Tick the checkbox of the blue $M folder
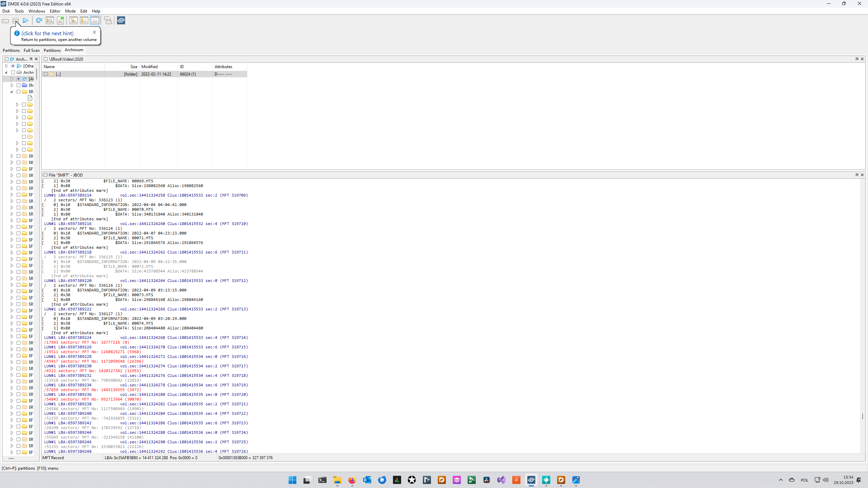868x488 pixels. coord(18,85)
